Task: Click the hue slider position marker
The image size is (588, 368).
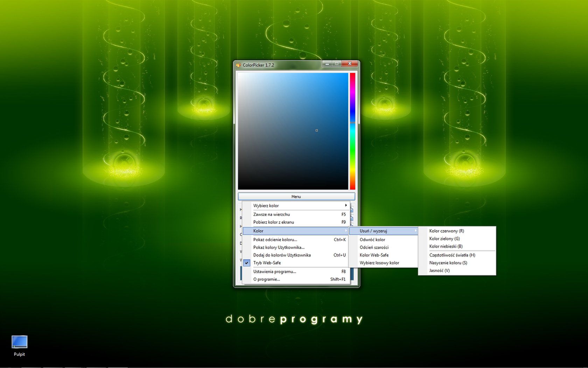Action: (352, 123)
